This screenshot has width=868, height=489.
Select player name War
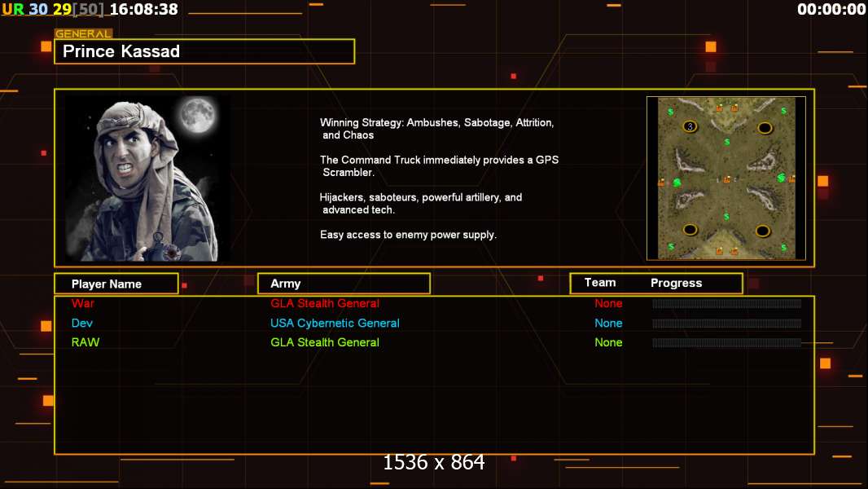[x=83, y=303]
